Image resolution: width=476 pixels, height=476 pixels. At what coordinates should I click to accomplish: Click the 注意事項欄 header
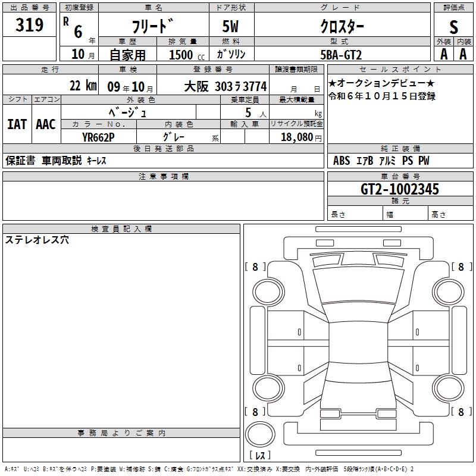point(163,176)
